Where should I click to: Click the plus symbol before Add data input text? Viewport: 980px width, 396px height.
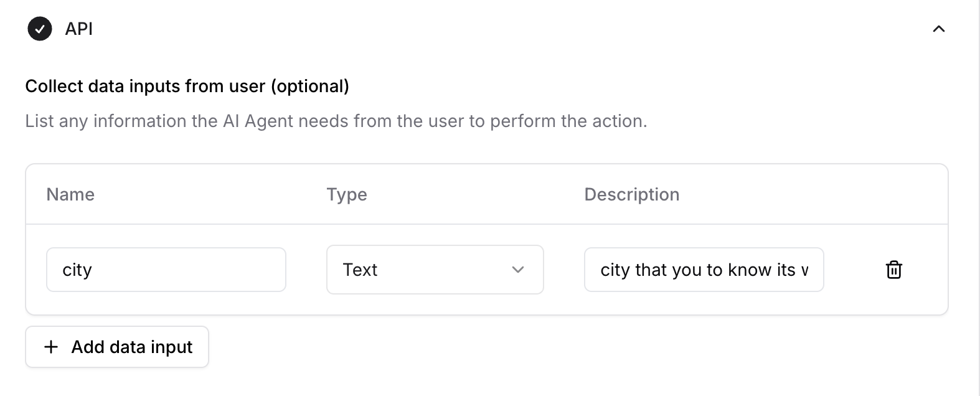pyautogui.click(x=50, y=347)
